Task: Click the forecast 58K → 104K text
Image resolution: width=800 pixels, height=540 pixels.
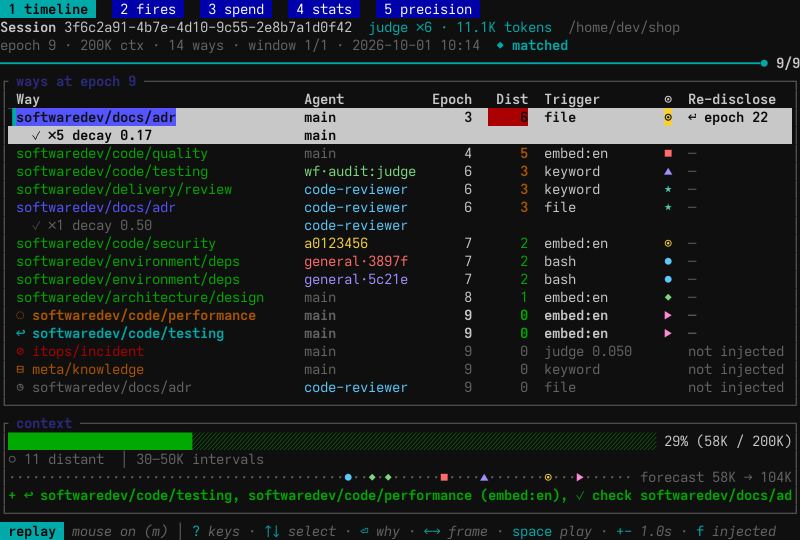Action: click(x=716, y=477)
